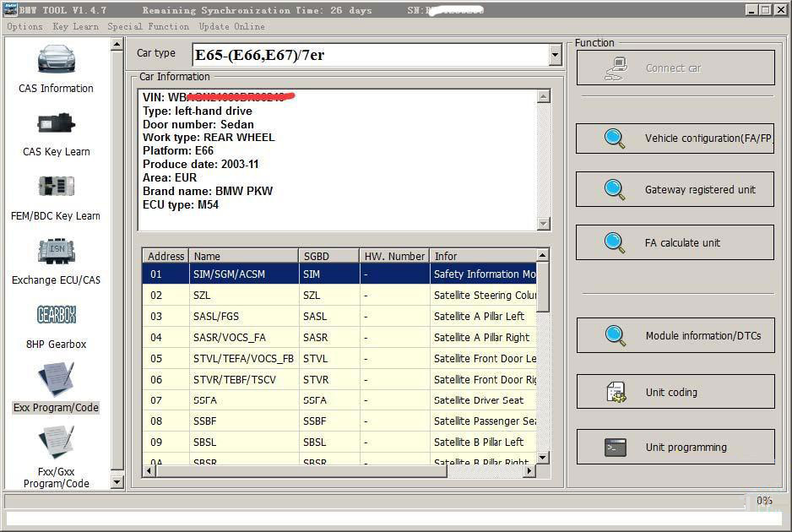792x532 pixels.
Task: Click the Unit coding button
Action: (x=675, y=392)
